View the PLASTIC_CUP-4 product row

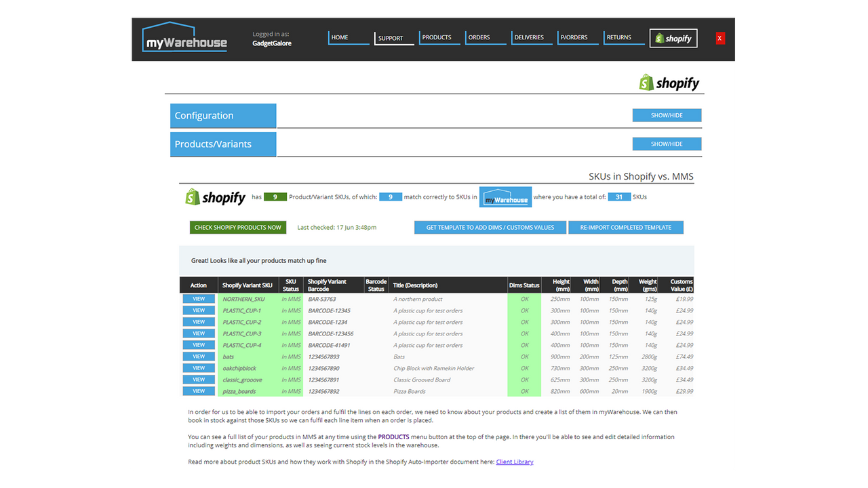point(199,345)
